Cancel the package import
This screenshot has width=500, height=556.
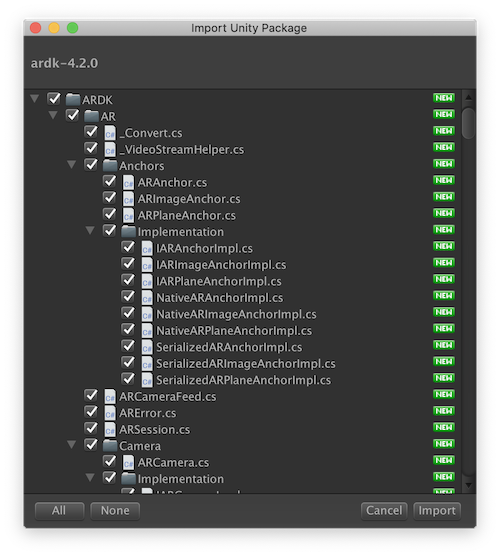point(384,511)
